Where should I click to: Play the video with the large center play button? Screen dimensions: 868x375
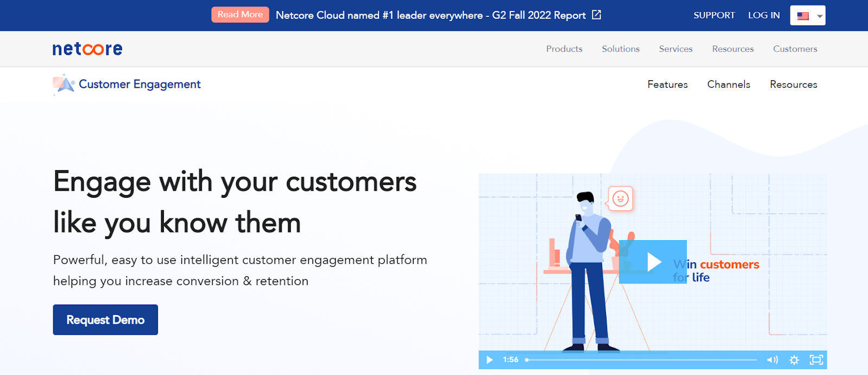(x=653, y=262)
